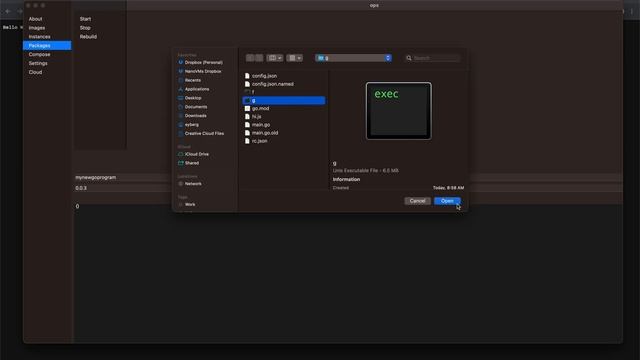640x360 pixels.
Task: Open the current folder path popup
Action: [x=354, y=58]
